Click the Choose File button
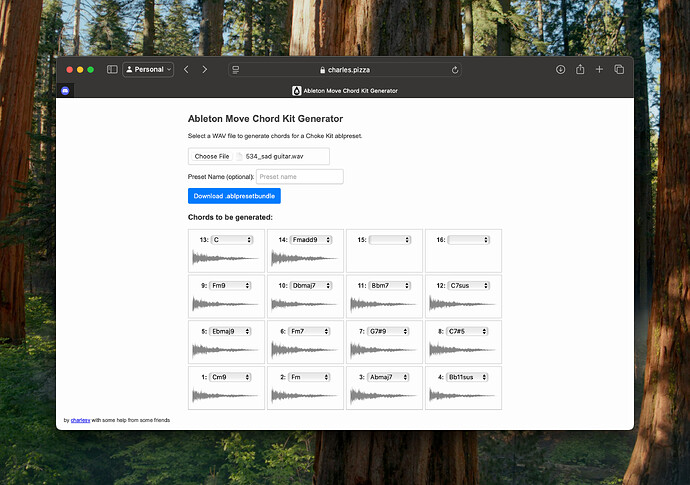 click(x=212, y=156)
